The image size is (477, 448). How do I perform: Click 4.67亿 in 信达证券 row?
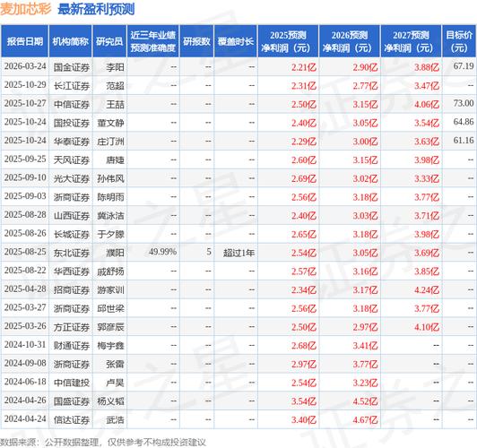[365, 419]
